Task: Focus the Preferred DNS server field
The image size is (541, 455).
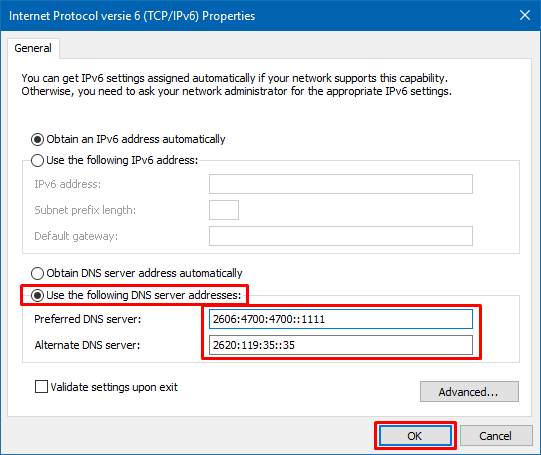Action: [341, 319]
